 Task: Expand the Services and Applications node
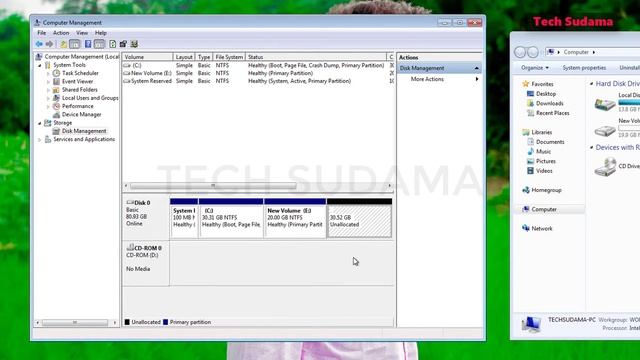(40, 140)
